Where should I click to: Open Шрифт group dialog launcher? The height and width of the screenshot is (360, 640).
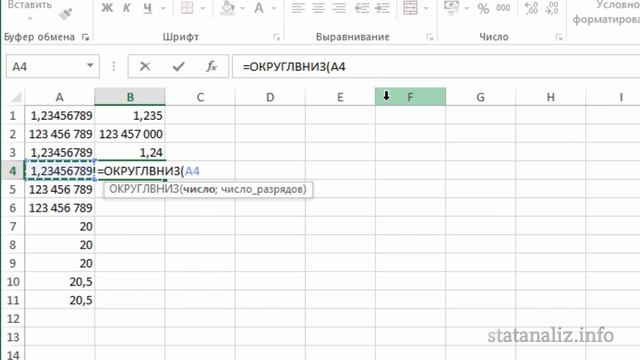coord(276,37)
